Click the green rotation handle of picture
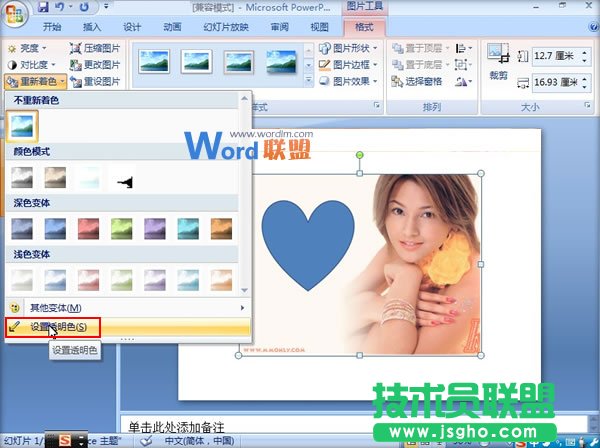Viewport: 600px width, 448px height. click(x=359, y=155)
